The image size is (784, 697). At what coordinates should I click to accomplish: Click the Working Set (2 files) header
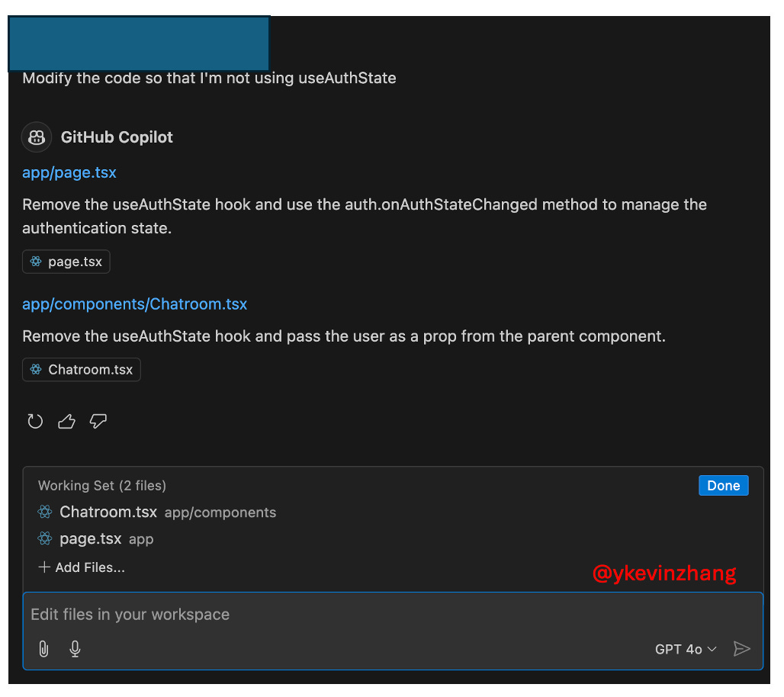point(102,486)
